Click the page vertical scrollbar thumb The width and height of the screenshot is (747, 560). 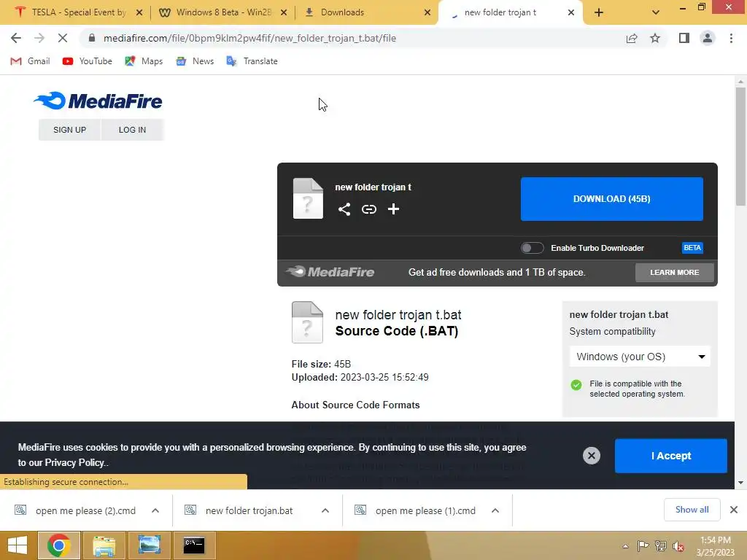tap(740, 146)
